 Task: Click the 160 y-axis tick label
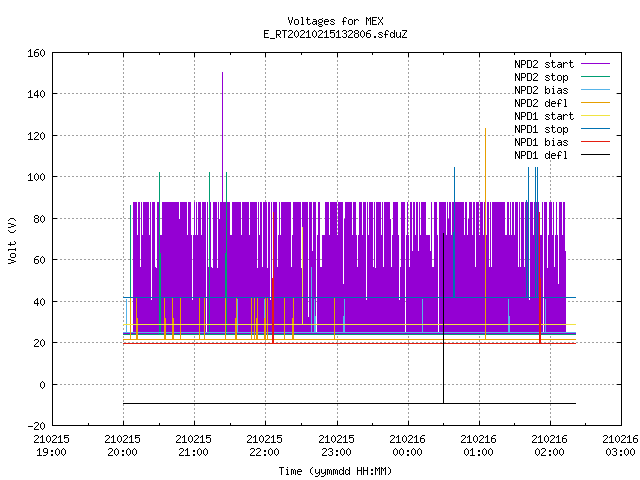coord(36,53)
